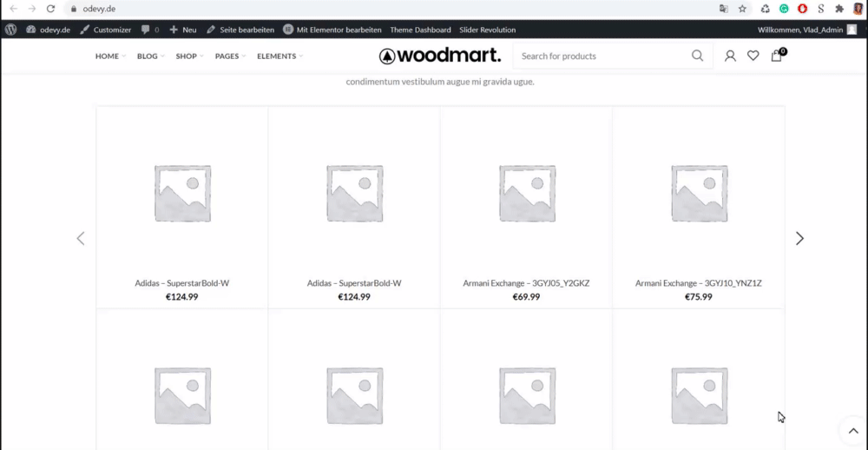Open the puzzle-piece extensions menu
The width and height of the screenshot is (868, 450).
click(x=839, y=9)
